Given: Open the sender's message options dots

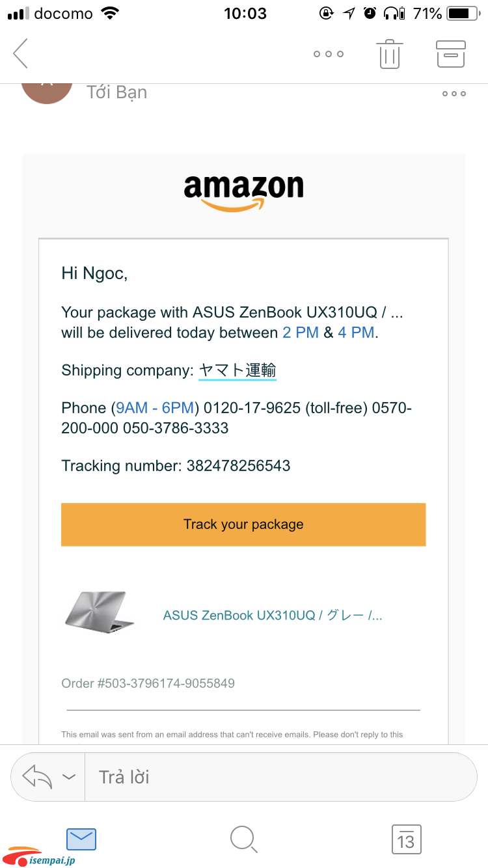Looking at the screenshot, I should pyautogui.click(x=454, y=94).
